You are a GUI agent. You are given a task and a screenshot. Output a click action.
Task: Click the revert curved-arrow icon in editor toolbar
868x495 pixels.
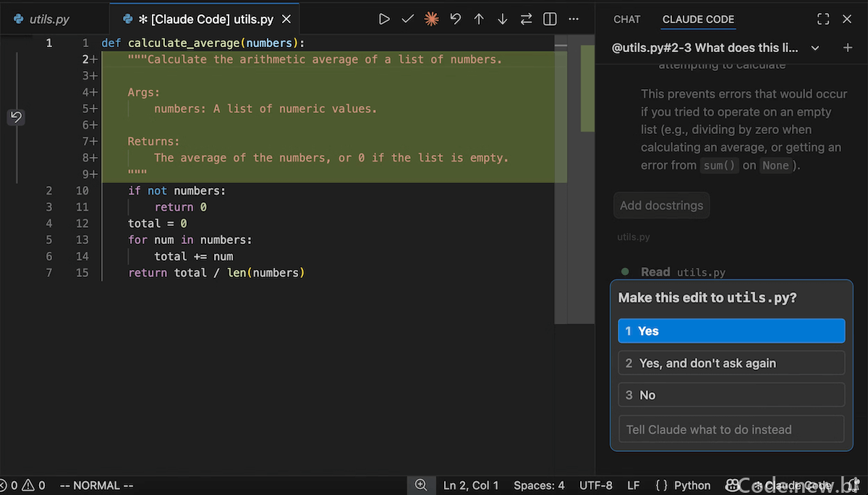pyautogui.click(x=456, y=20)
